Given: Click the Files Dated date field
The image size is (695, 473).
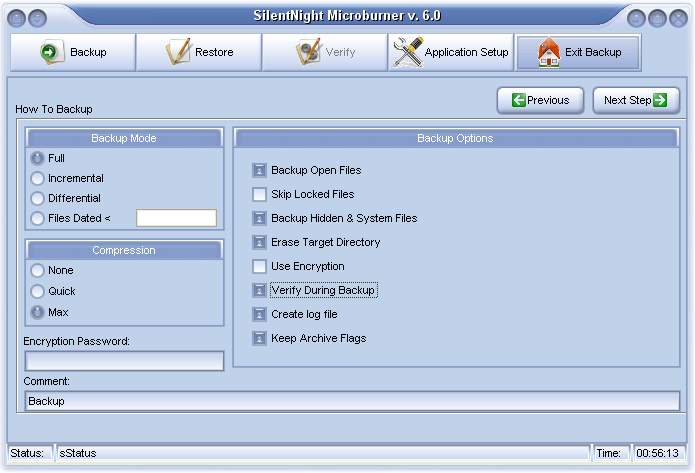Looking at the screenshot, I should point(176,218).
